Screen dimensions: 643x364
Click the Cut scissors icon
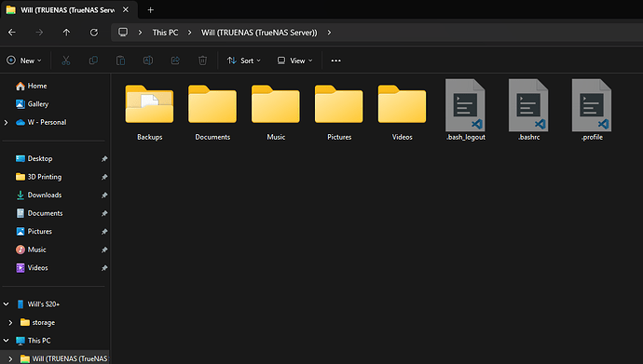coord(66,61)
